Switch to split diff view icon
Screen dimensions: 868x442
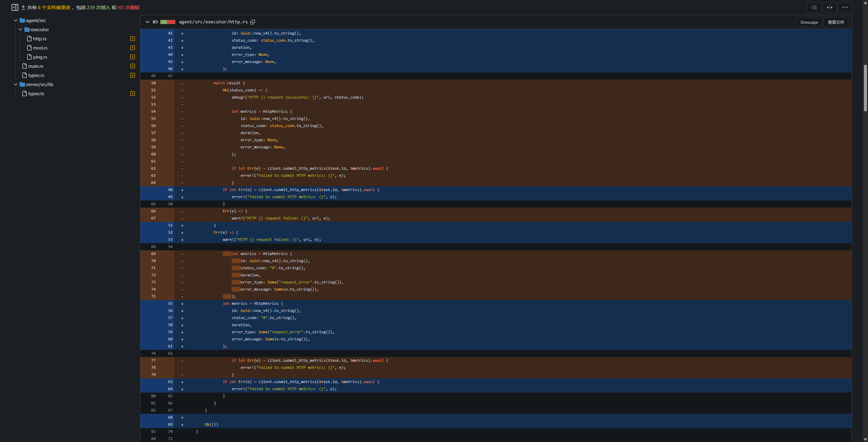click(829, 7)
